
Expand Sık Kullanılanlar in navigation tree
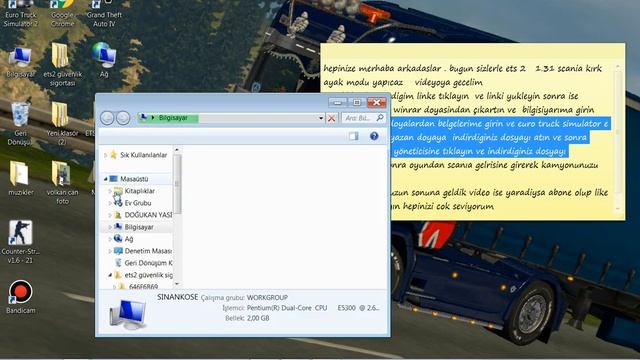pyautogui.click(x=106, y=155)
